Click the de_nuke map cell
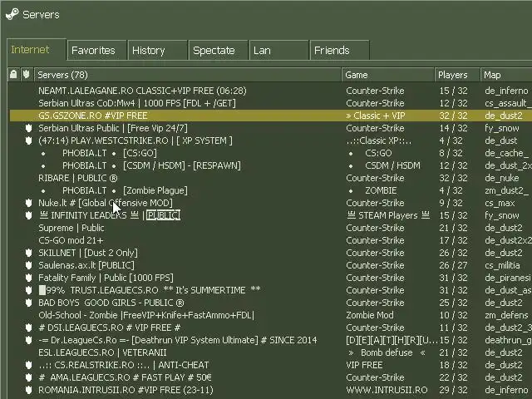The image size is (532, 399). [502, 178]
